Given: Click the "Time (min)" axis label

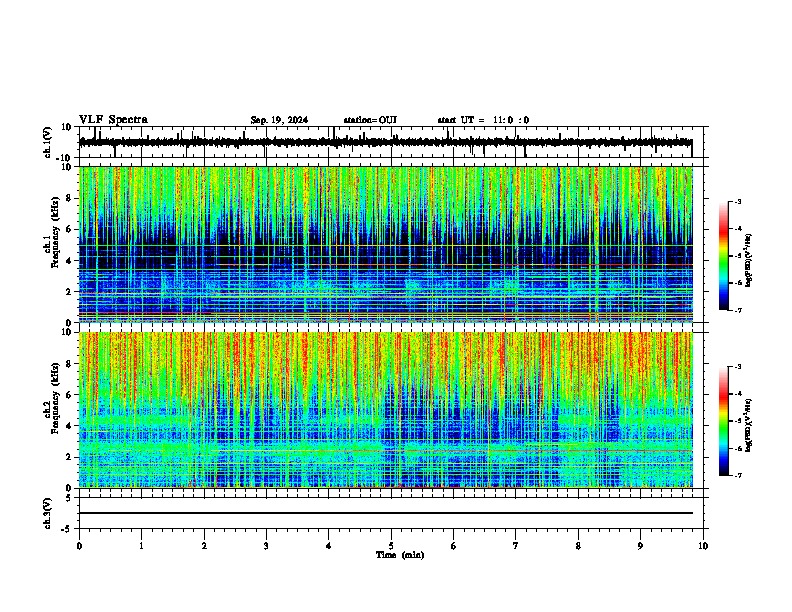Looking at the screenshot, I should coord(400,555).
